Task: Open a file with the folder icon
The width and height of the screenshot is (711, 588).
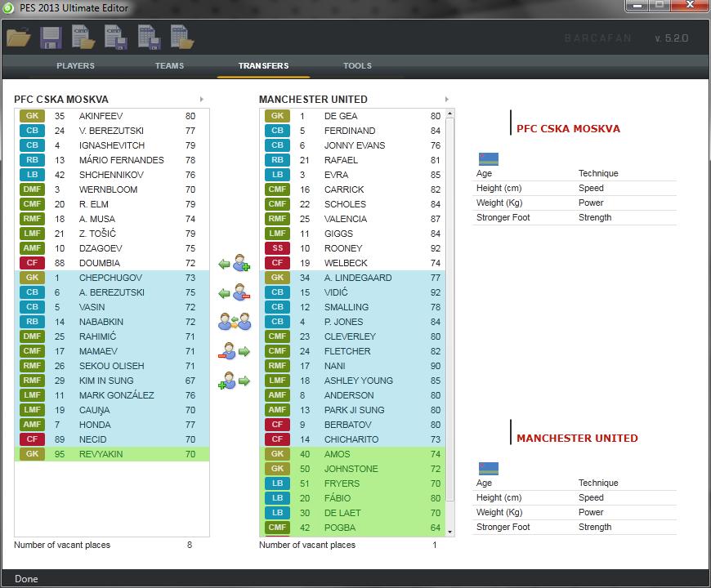Action: click(x=19, y=38)
